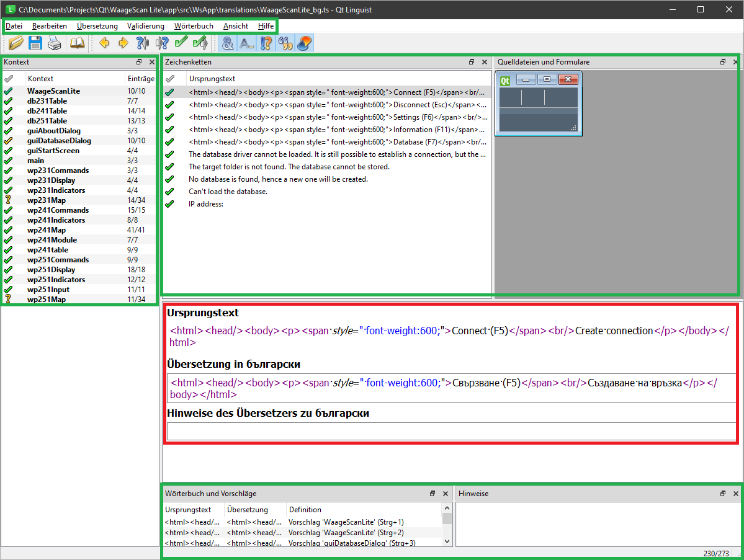This screenshot has width=744, height=560.
Task: Sort by the Kontext column header
Action: coord(74,79)
